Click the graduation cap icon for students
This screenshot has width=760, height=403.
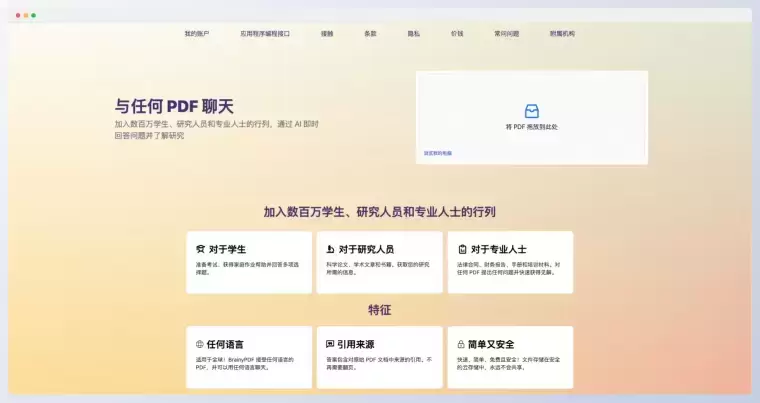(x=200, y=249)
